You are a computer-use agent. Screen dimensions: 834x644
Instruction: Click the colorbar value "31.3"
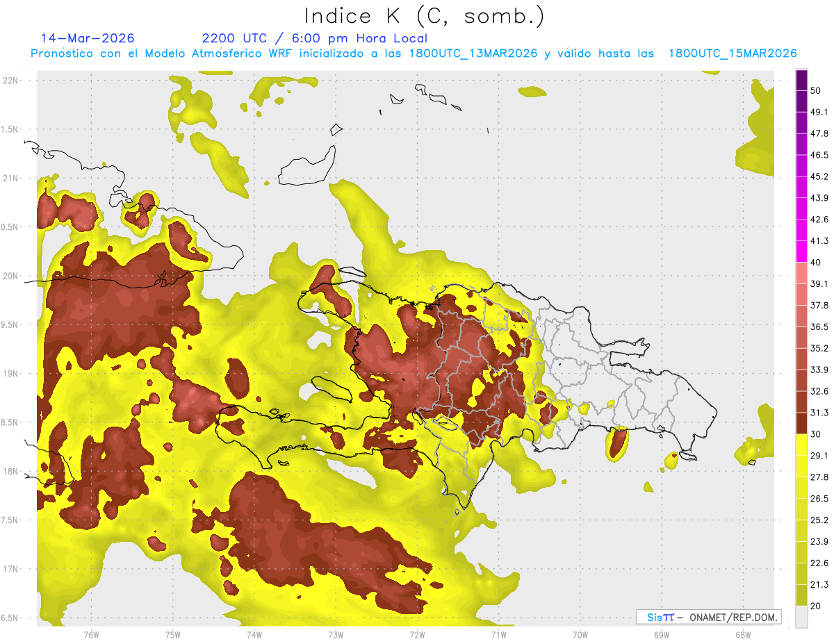(x=819, y=413)
